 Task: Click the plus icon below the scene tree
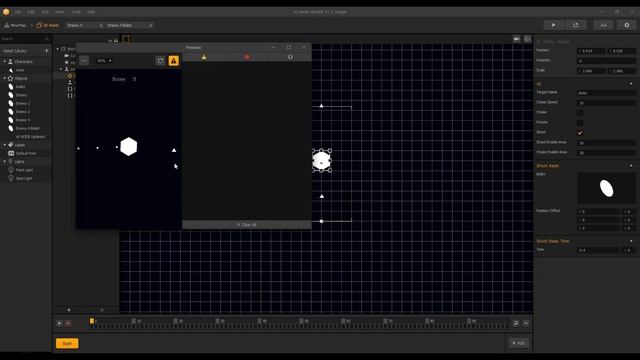pos(69,310)
